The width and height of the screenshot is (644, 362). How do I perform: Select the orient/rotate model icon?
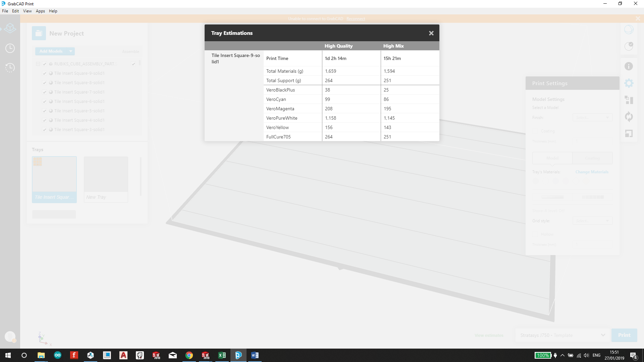[629, 117]
